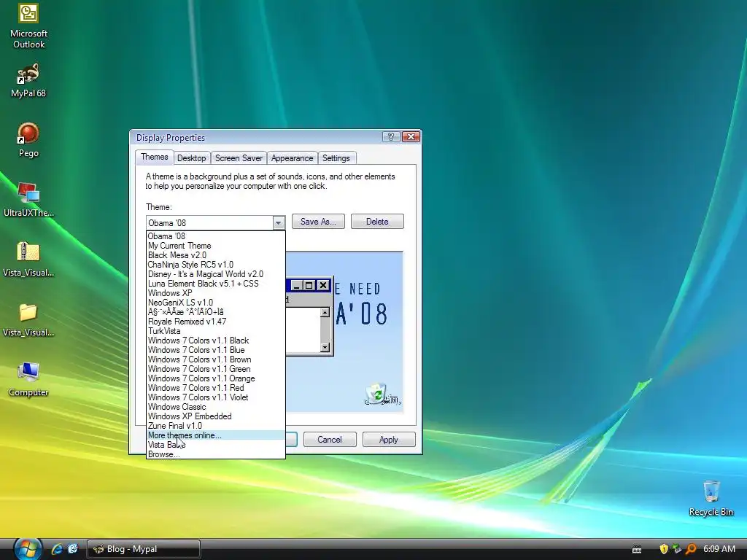
Task: Select the Windows XP theme
Action: (215, 293)
